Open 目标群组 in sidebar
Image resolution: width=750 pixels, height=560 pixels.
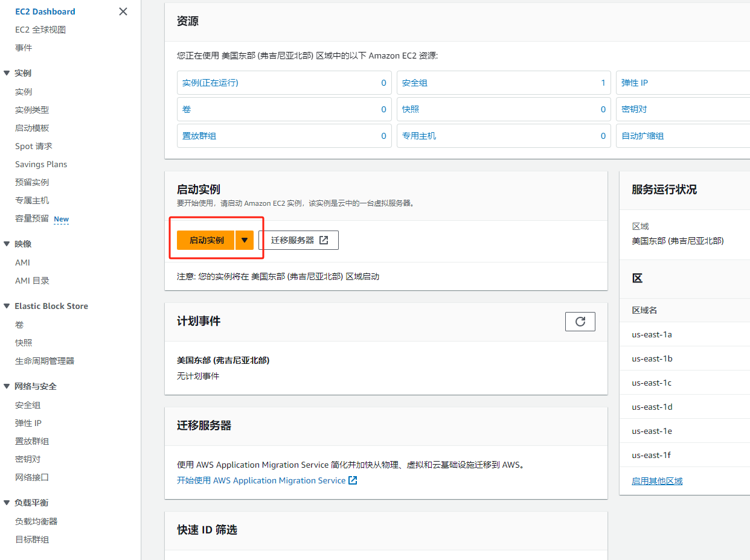tap(32, 539)
